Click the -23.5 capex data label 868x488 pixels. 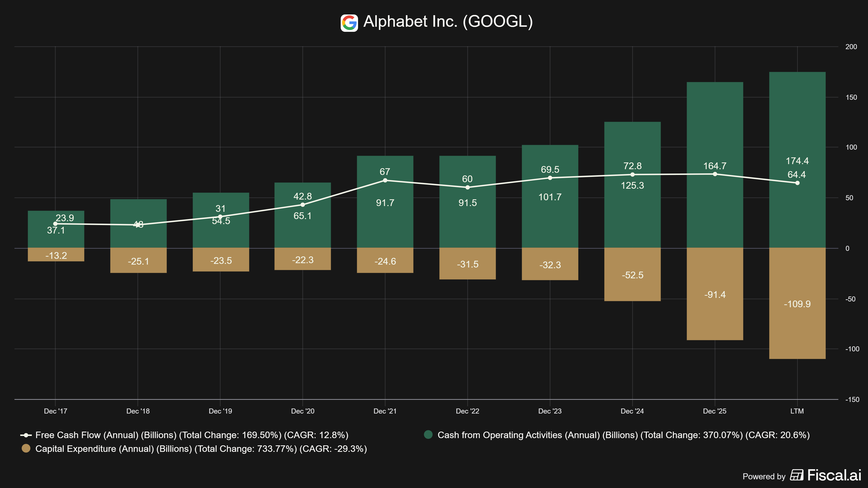pyautogui.click(x=221, y=261)
